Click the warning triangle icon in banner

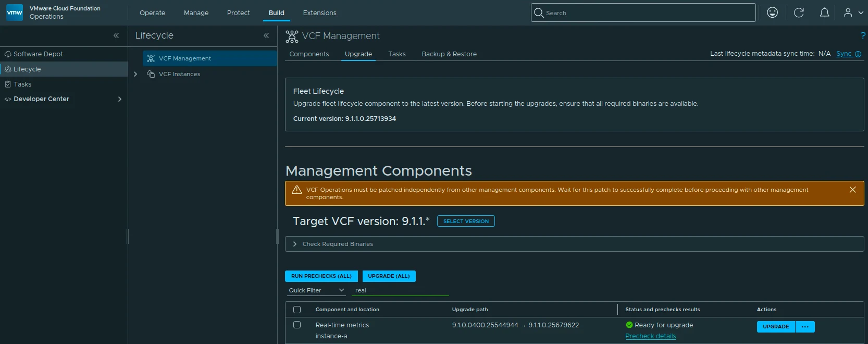pyautogui.click(x=297, y=190)
